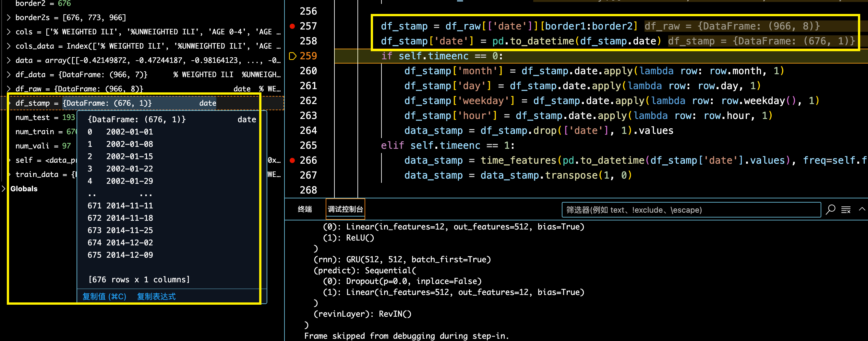Image resolution: width=868 pixels, height=341 pixels.
Task: Click the search icon beside the filter box
Action: pos(830,209)
